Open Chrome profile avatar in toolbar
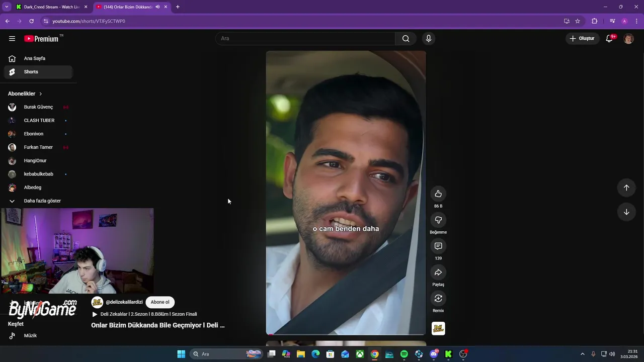Screen dimensions: 644x362 (x=624, y=21)
